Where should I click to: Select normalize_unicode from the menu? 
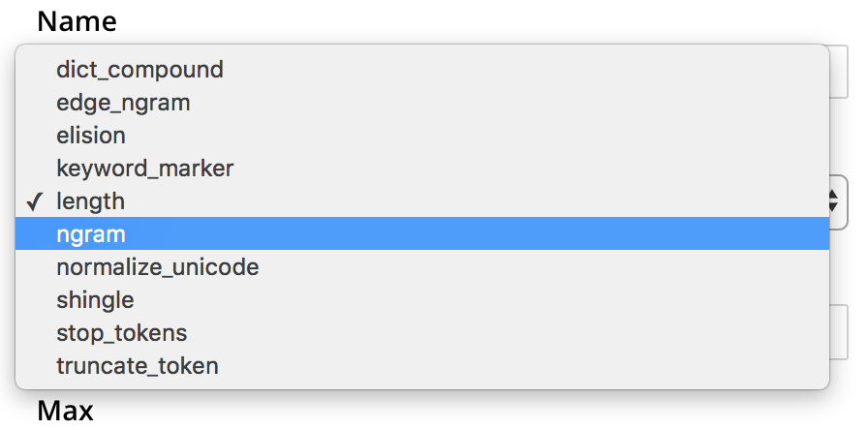point(158,267)
